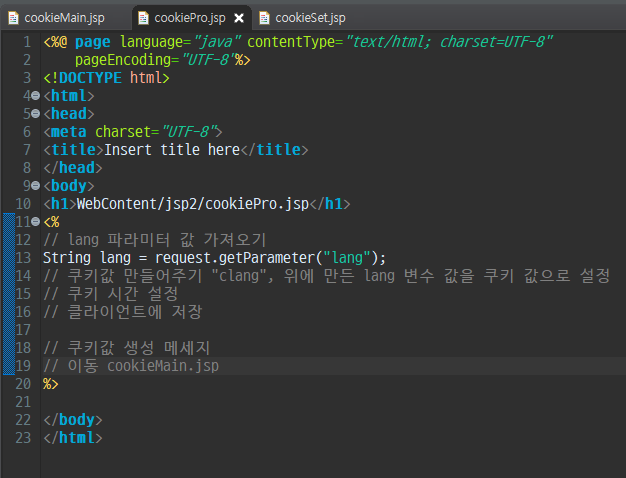626x478 pixels.
Task: Click the '// 쿠키값 생성 메세지' comment
Action: [x=127, y=348]
